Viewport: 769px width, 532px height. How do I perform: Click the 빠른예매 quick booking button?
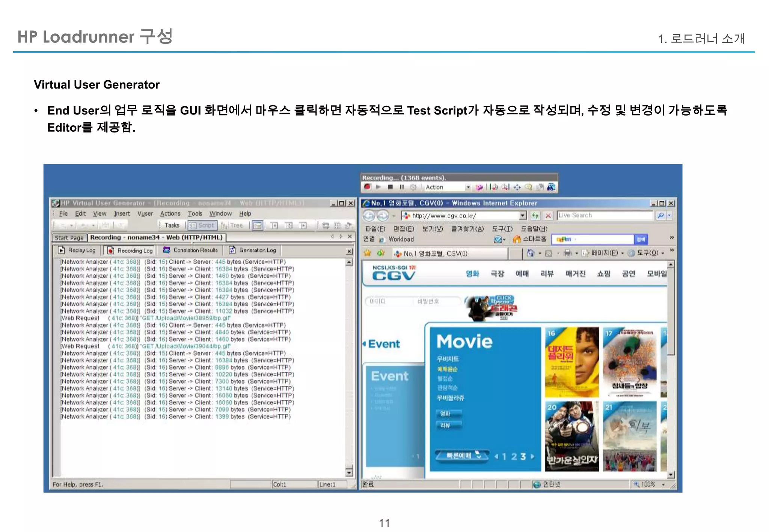click(x=462, y=455)
